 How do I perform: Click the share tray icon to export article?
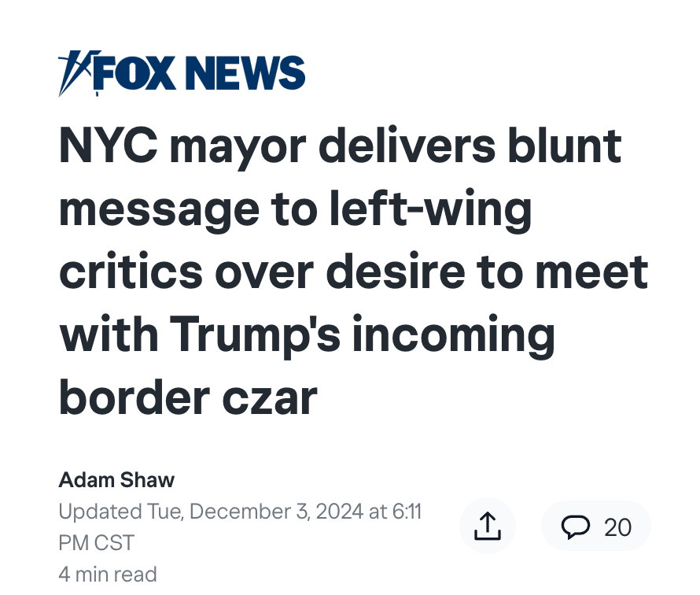[488, 526]
